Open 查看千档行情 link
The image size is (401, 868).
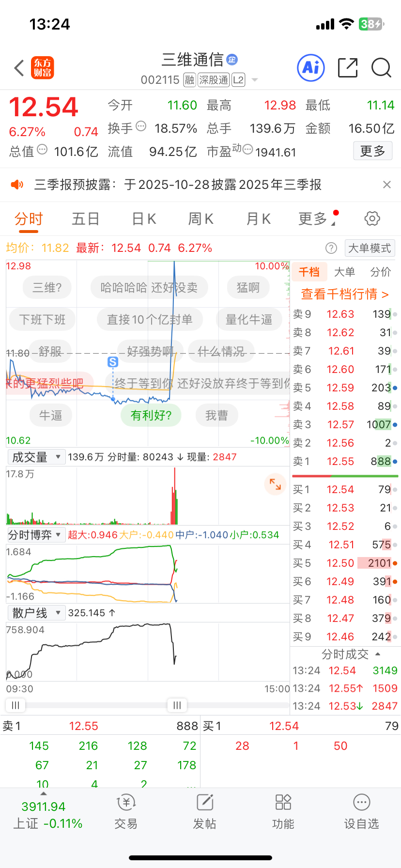point(345,294)
